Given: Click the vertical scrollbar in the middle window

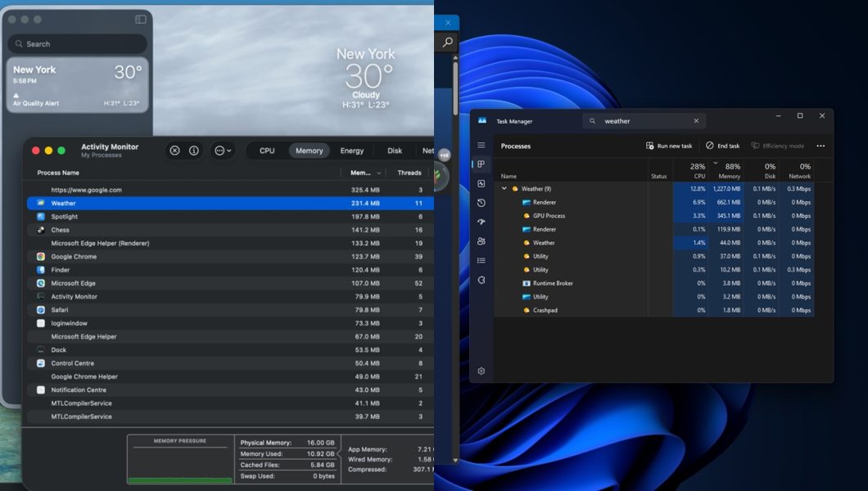Looking at the screenshot, I should [455, 88].
